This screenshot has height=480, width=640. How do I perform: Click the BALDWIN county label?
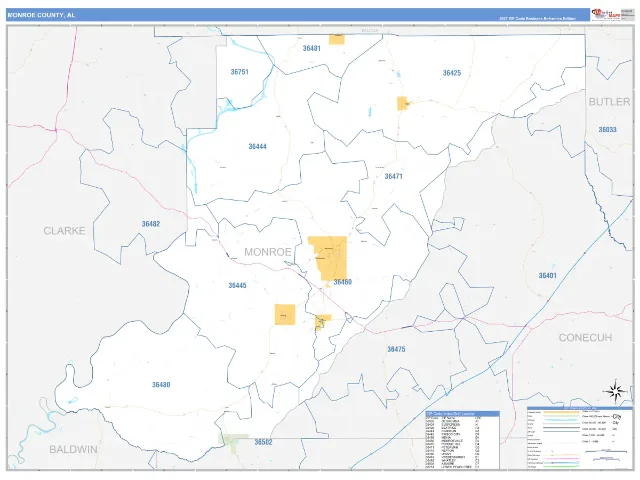(73, 450)
